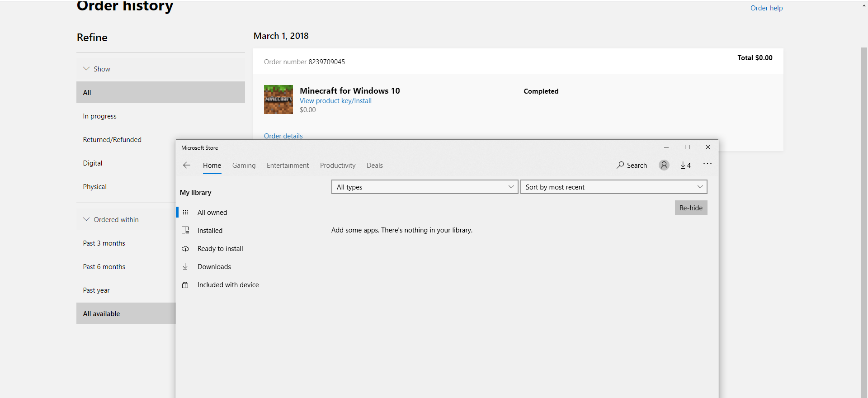Viewport: 868px width, 398px height.
Task: Maximize the Microsoft Store window
Action: click(x=687, y=147)
